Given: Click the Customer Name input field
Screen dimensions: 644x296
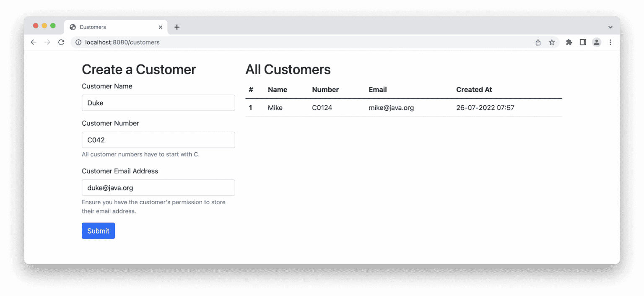Looking at the screenshot, I should [x=158, y=103].
